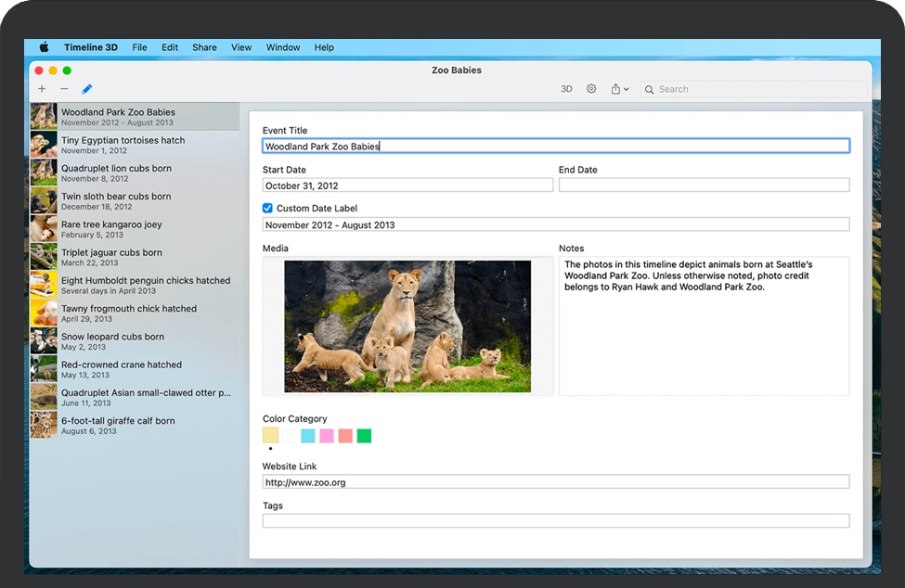Viewport: 905px width, 588px height.
Task: Switch to 3D timeline view
Action: click(566, 88)
